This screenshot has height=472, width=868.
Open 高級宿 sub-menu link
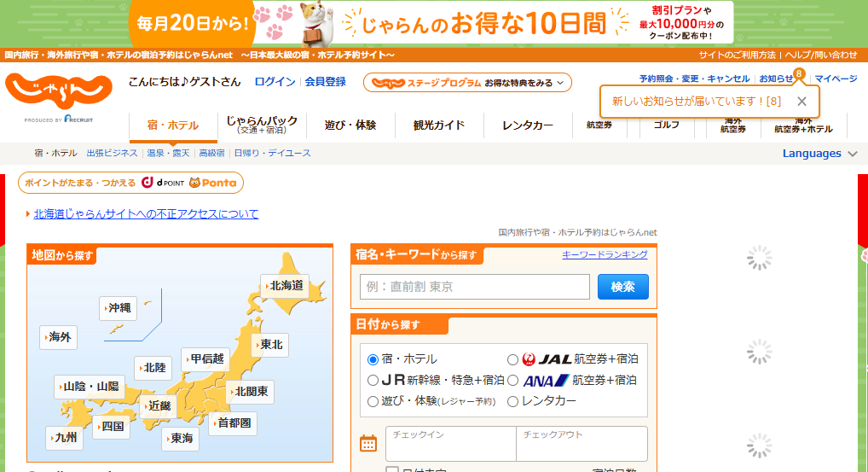(x=212, y=154)
